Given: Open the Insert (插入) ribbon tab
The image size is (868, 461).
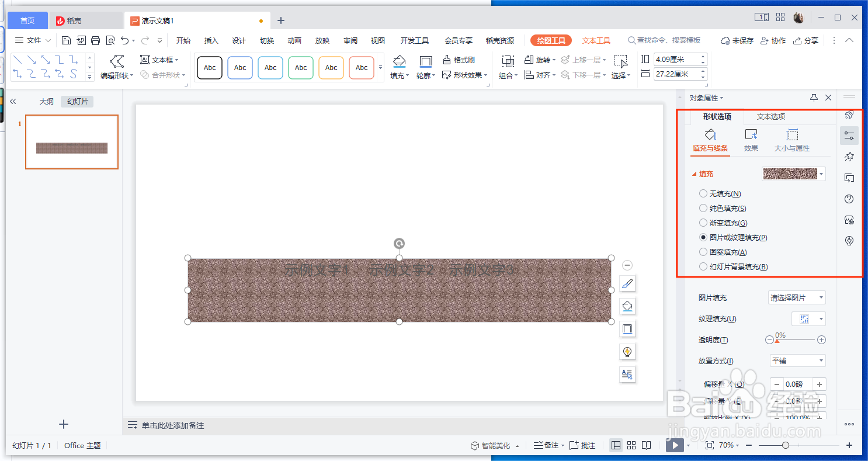Looking at the screenshot, I should tap(211, 40).
